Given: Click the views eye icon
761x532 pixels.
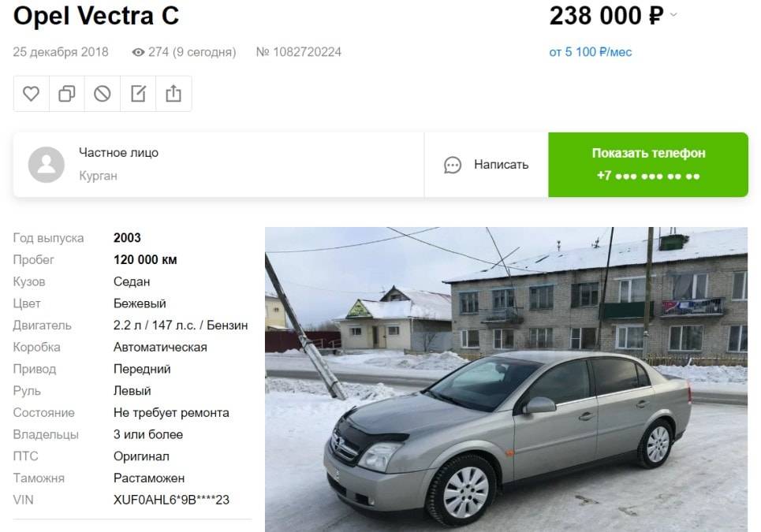Looking at the screenshot, I should click(x=138, y=52).
